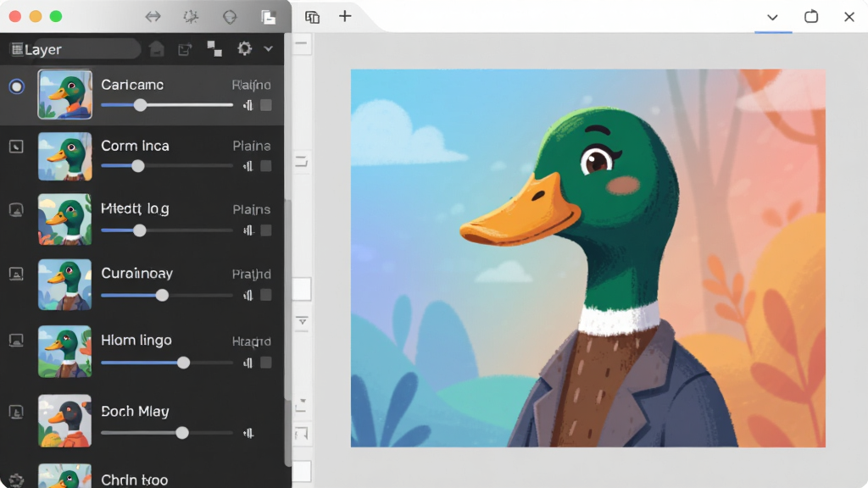Open the Pltedtt log layer thumbnail
This screenshot has width=868, height=488.
[64, 219]
